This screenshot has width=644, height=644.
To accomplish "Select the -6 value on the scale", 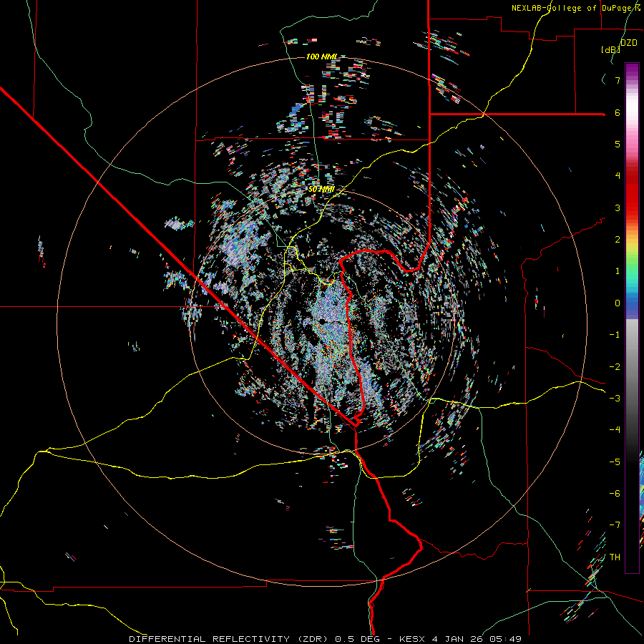I will tap(615, 494).
